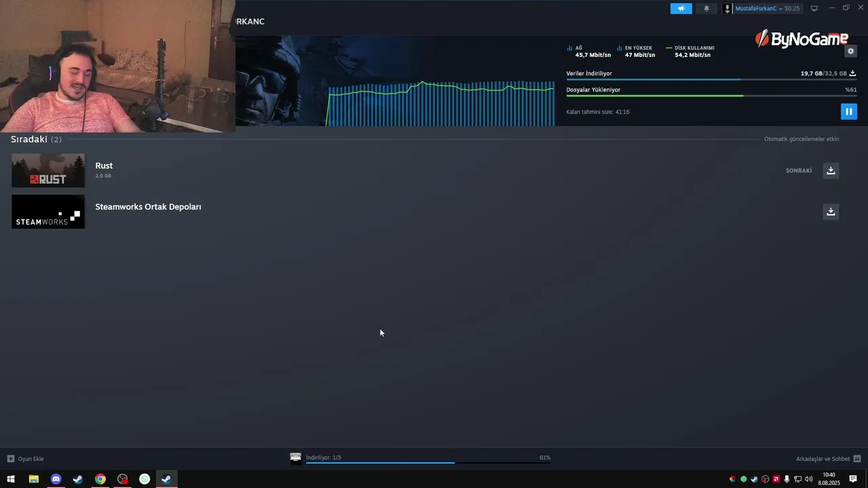Viewport: 868px width, 488px height.
Task: Open the Steam notifications bell
Action: point(706,9)
